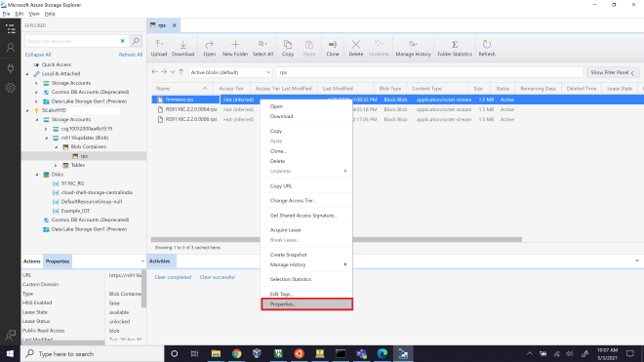Click Clear successful link
644x362 pixels.
(218, 277)
